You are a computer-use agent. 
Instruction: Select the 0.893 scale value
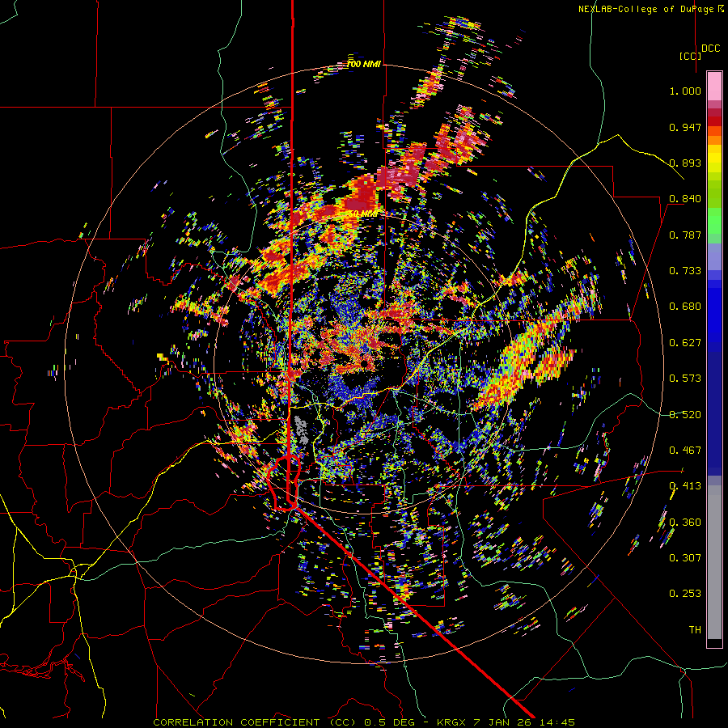coord(685,163)
